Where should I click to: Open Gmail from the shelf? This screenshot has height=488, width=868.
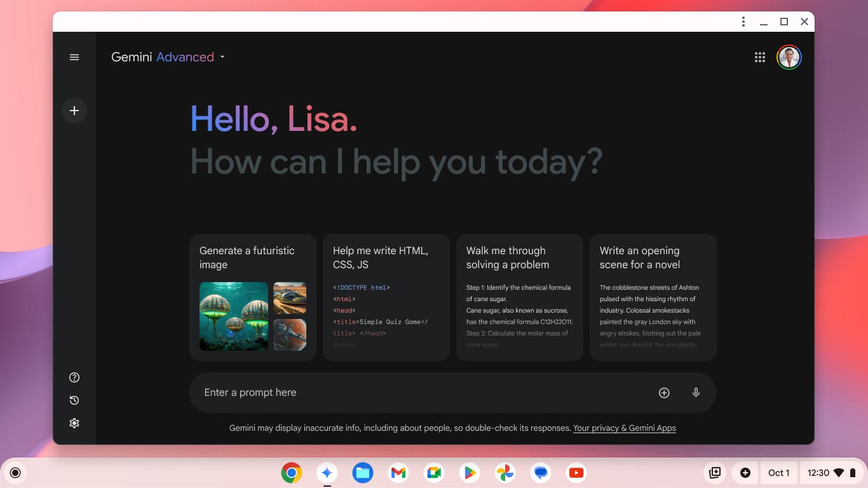(398, 472)
